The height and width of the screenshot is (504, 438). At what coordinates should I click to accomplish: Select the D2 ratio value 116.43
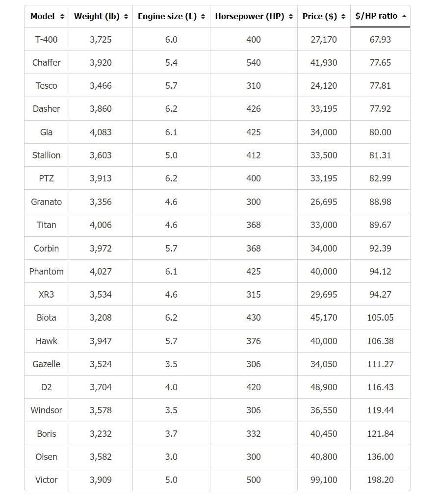pyautogui.click(x=381, y=387)
